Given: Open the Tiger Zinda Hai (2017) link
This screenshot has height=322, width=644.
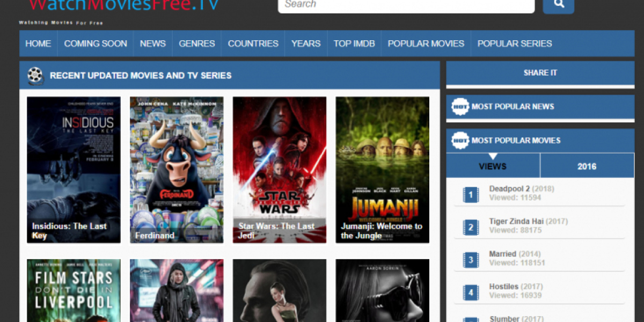Looking at the screenshot, I should (x=529, y=221).
